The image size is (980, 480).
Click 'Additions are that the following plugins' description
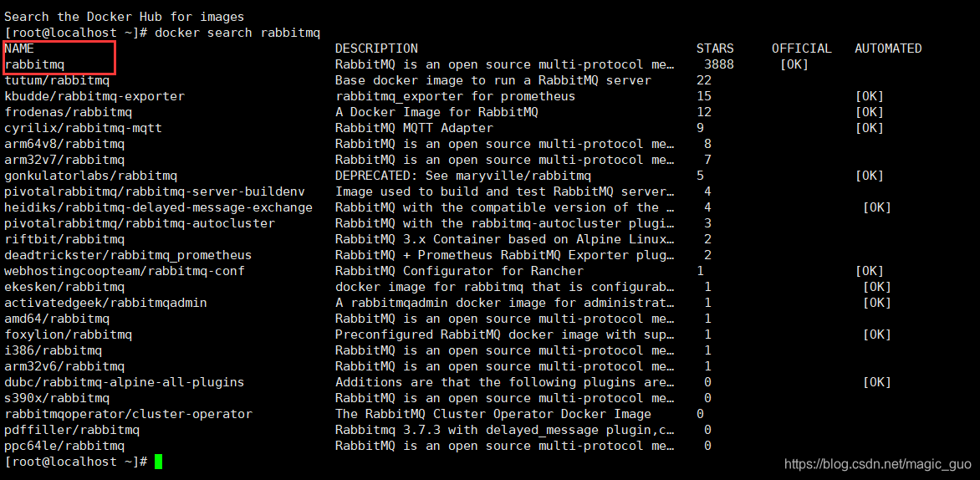click(505, 382)
